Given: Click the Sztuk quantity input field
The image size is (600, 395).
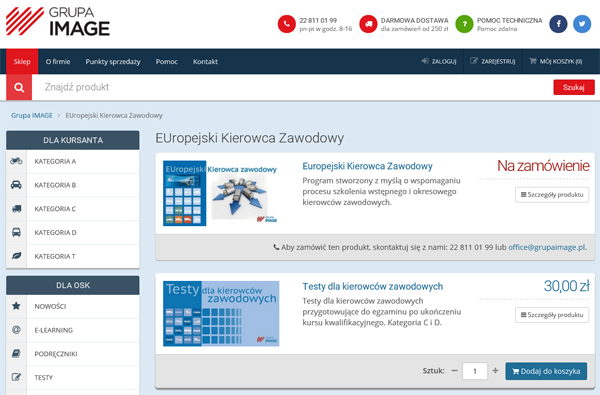Looking at the screenshot, I should tap(475, 371).
